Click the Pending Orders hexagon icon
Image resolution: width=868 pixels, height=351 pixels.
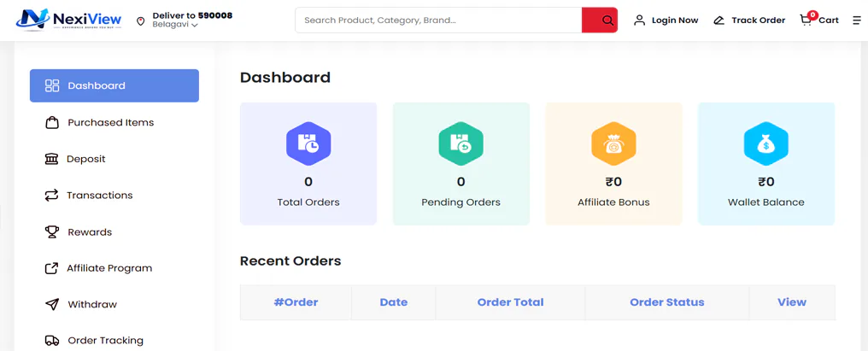(461, 143)
